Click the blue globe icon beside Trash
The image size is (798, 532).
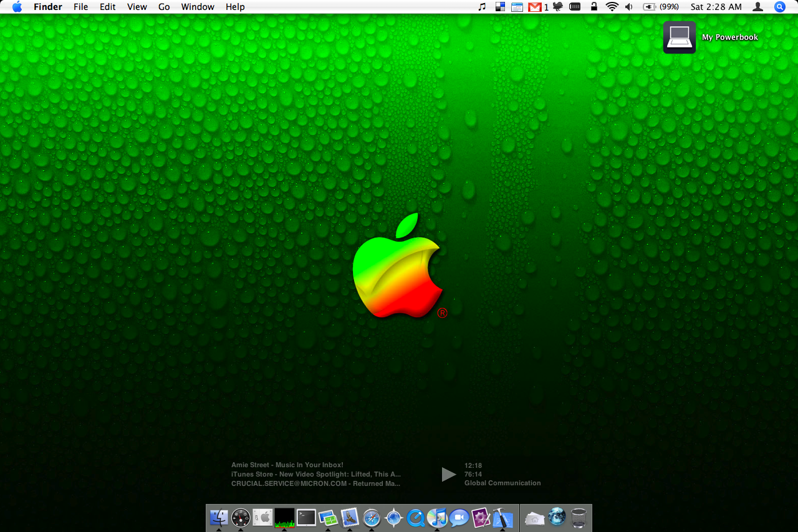tap(557, 516)
